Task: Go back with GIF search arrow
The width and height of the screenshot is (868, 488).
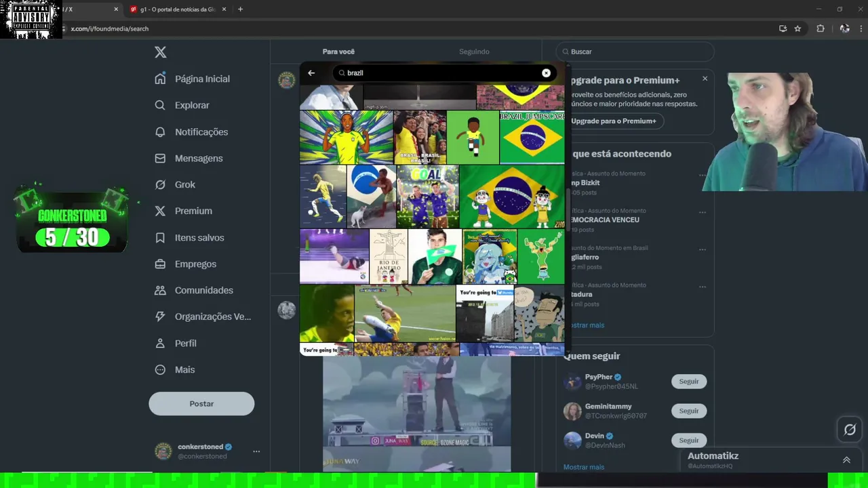Action: [311, 73]
